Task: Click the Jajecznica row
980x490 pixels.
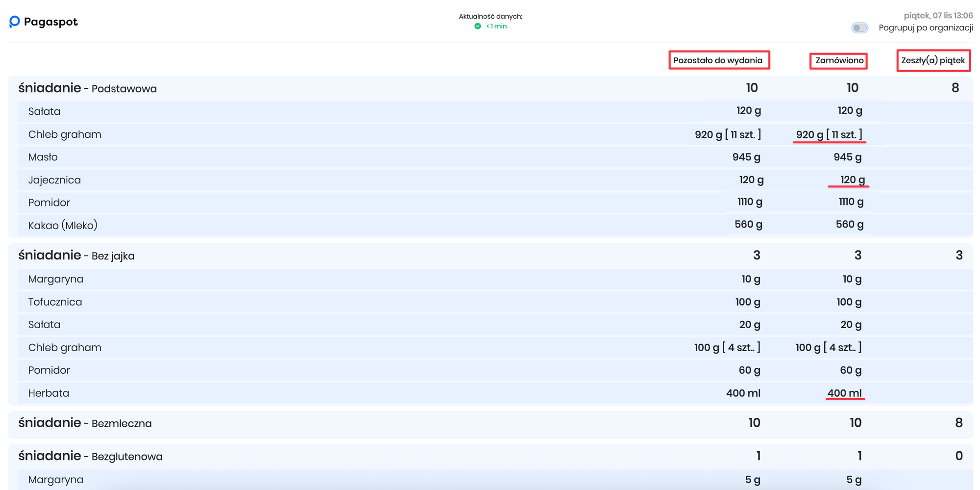Action: pyautogui.click(x=54, y=180)
